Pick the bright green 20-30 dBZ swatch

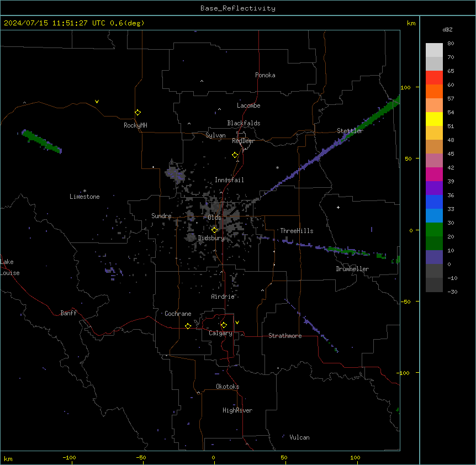click(x=434, y=230)
